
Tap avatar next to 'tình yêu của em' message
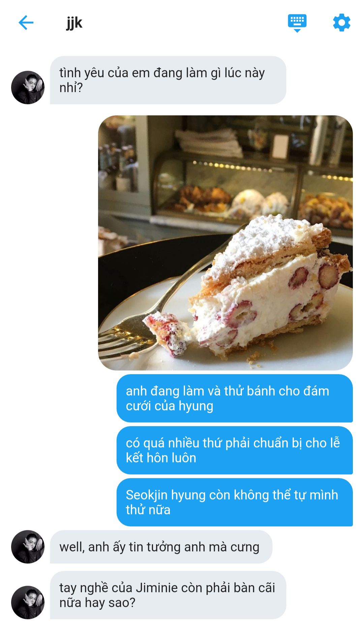28,87
